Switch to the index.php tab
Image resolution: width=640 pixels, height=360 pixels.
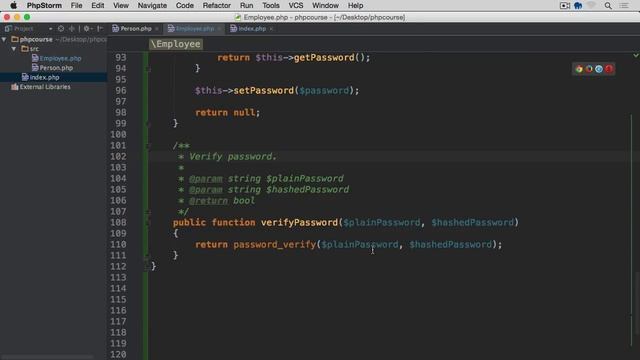252,29
